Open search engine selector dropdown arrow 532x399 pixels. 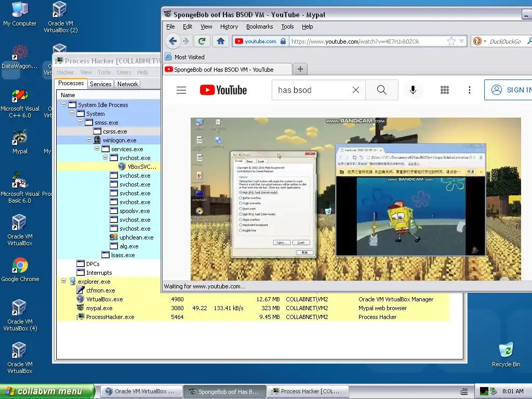(x=485, y=42)
